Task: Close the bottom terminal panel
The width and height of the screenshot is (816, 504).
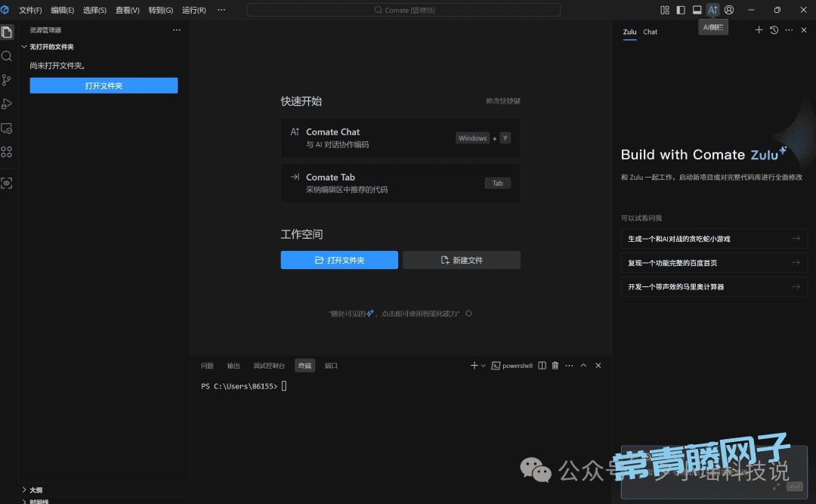Action: coord(598,366)
